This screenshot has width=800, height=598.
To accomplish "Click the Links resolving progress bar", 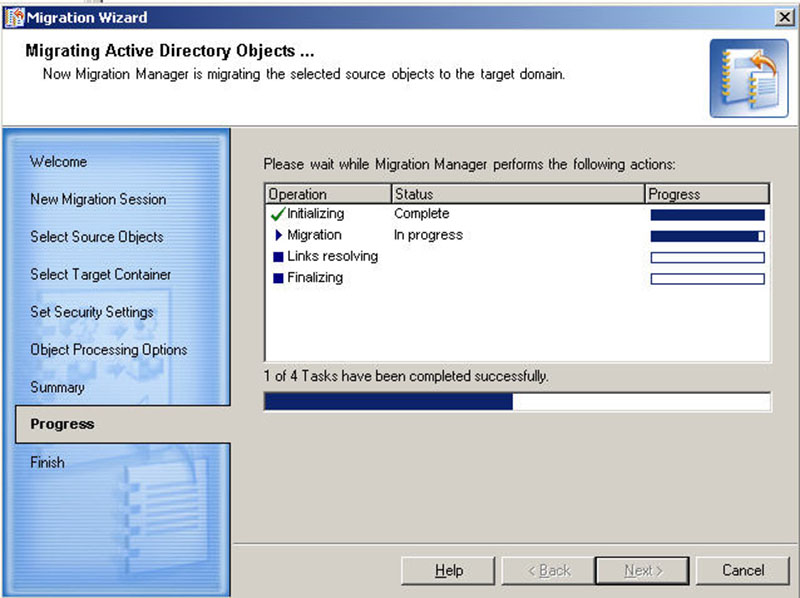I will click(708, 258).
